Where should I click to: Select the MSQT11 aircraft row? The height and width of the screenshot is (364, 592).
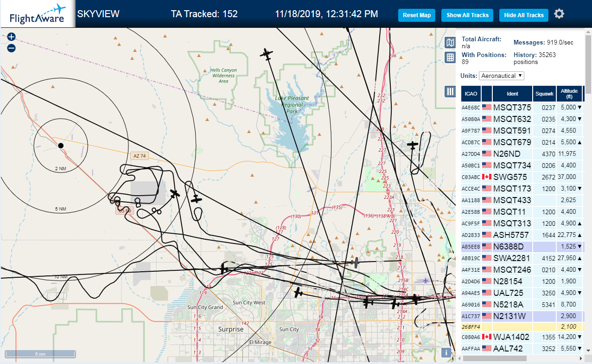coord(522,211)
